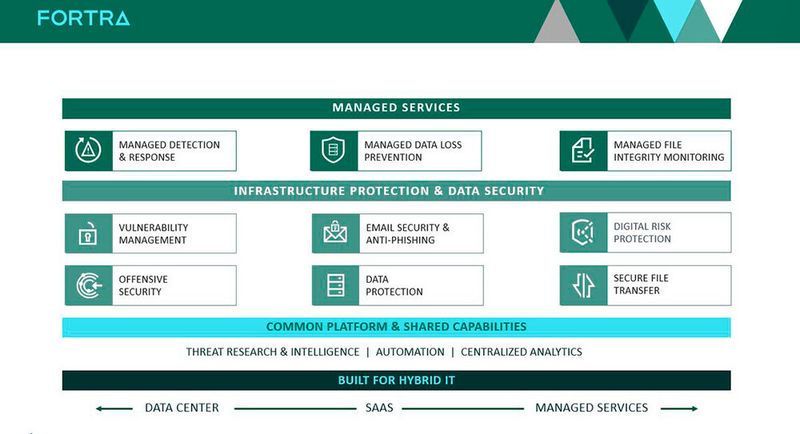This screenshot has height=434, width=800.
Task: Click Managed File Integrity Monitoring label
Action: (x=669, y=151)
